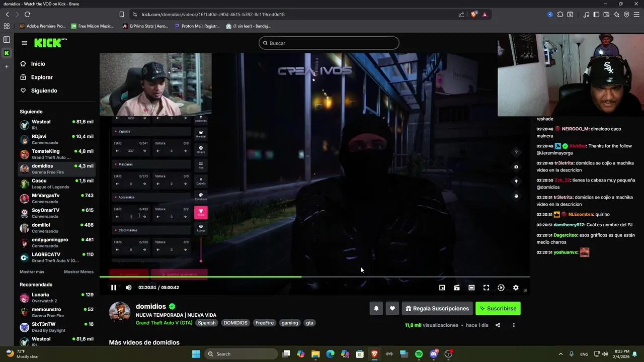Expand the list with Mostrar más
Viewport: 644px width, 362px height.
pos(32,272)
